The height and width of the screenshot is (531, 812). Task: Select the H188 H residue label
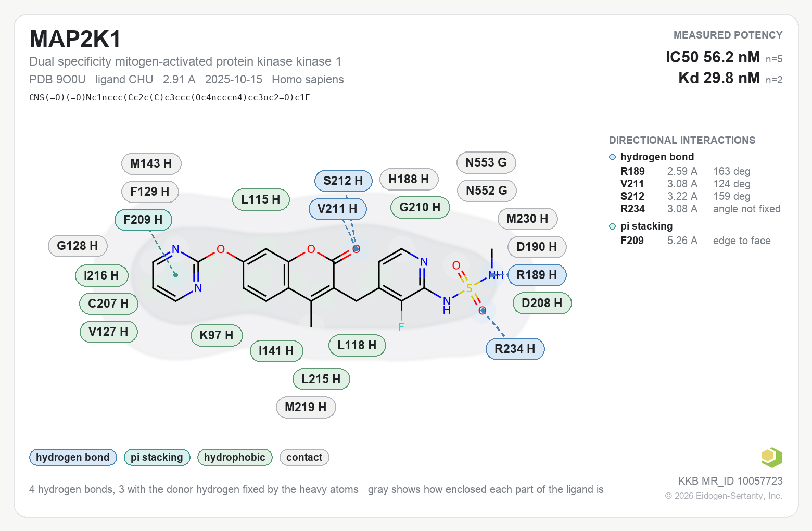(x=409, y=179)
